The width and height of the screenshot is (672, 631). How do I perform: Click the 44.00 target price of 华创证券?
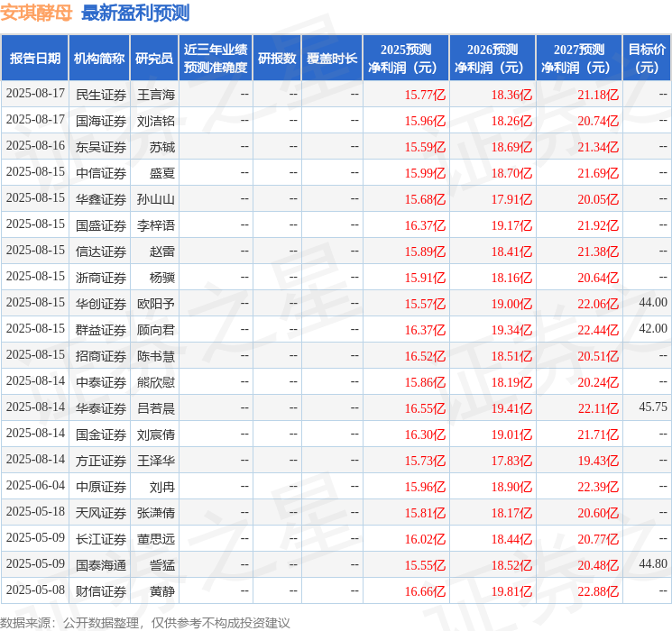pyautogui.click(x=653, y=302)
